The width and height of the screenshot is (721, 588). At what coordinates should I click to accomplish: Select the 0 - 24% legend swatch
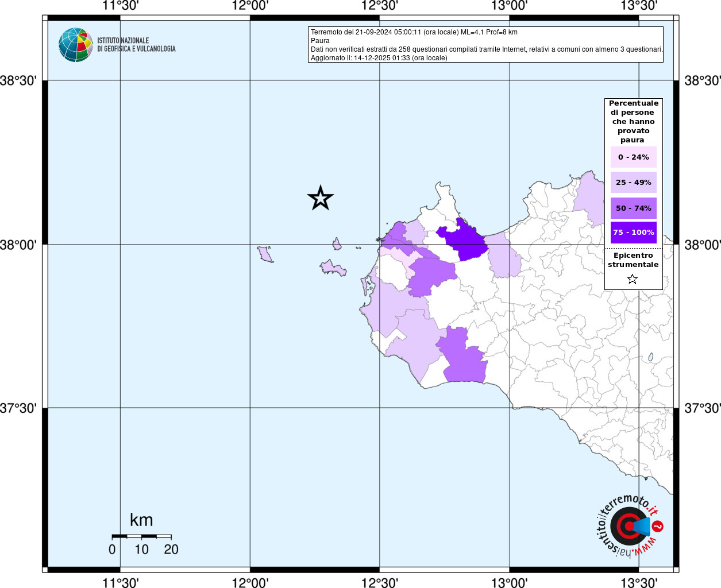(633, 157)
